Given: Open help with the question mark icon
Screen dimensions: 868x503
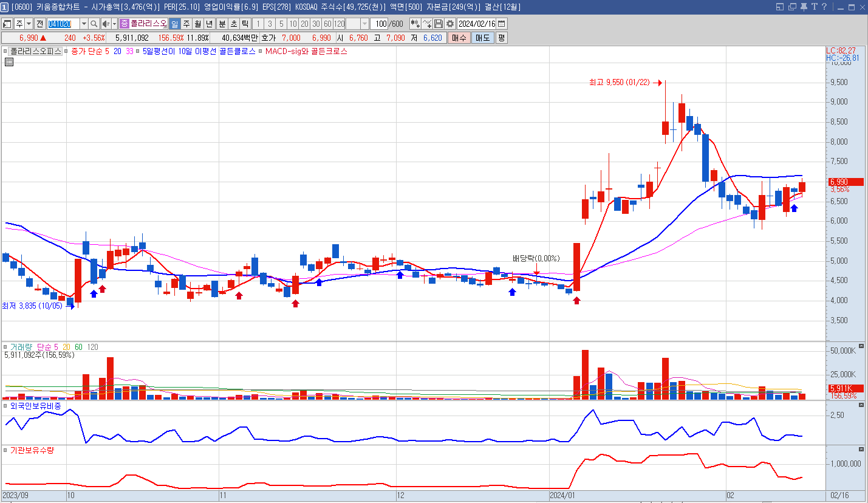Looking at the screenshot, I should [x=824, y=7].
